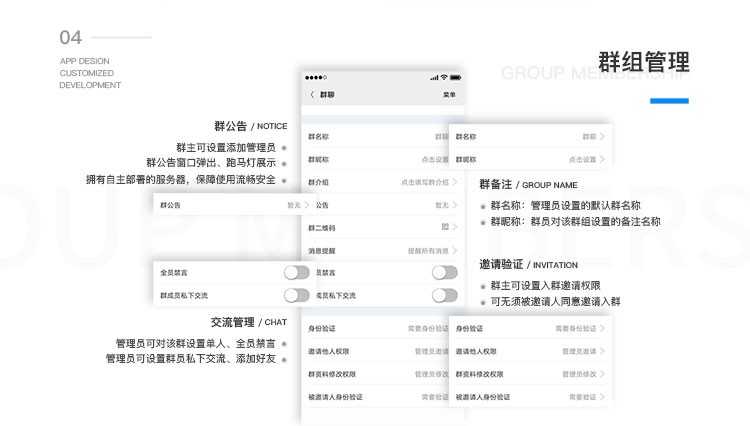
Task: Click the 管理员邀请 value in the callout card
Action: (x=579, y=351)
